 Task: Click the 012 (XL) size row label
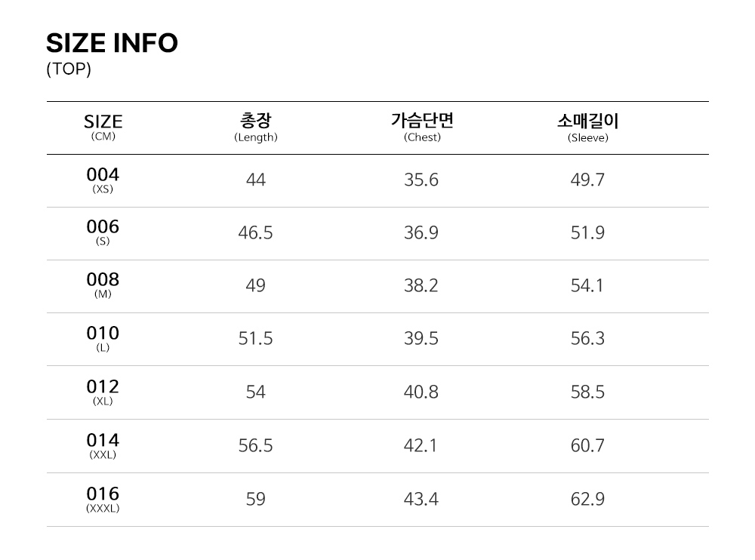103,392
